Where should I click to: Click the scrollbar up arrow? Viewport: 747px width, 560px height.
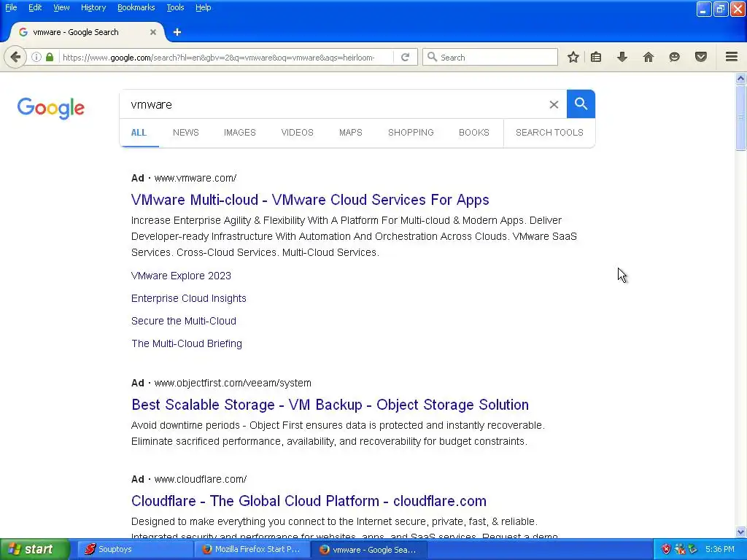click(740, 78)
